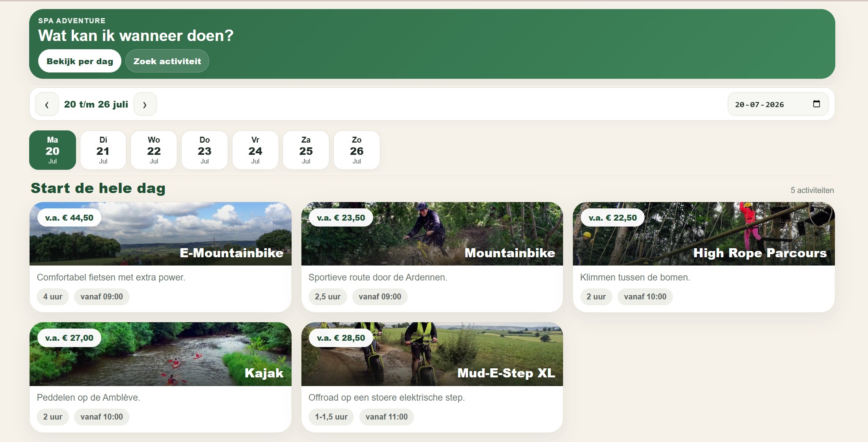Select Sunday 26 Jul
868x442 pixels.
[x=357, y=150]
